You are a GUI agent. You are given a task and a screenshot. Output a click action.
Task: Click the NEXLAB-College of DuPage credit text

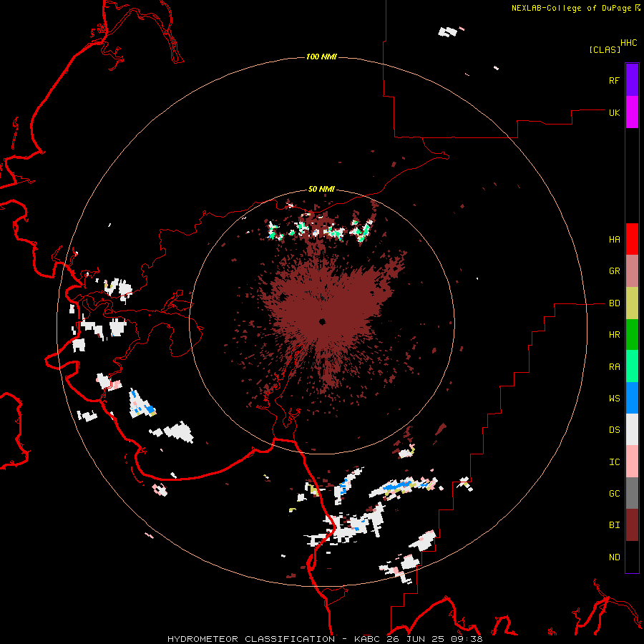click(x=572, y=8)
